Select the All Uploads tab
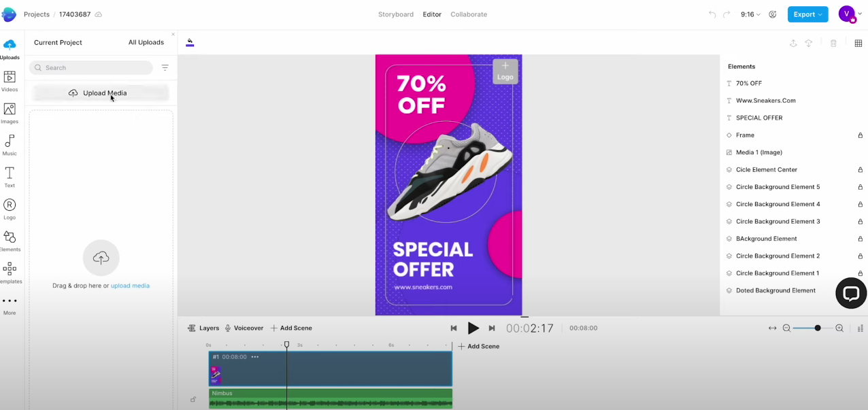The width and height of the screenshot is (868, 410). [146, 42]
